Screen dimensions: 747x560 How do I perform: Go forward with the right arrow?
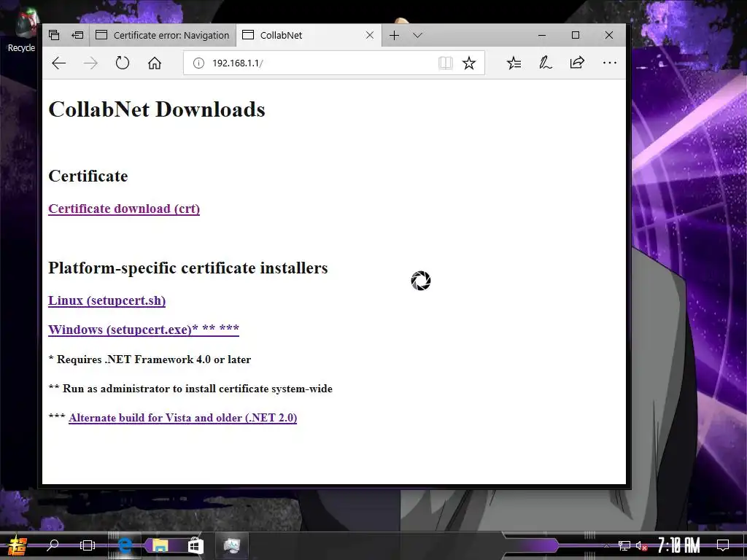[90, 63]
